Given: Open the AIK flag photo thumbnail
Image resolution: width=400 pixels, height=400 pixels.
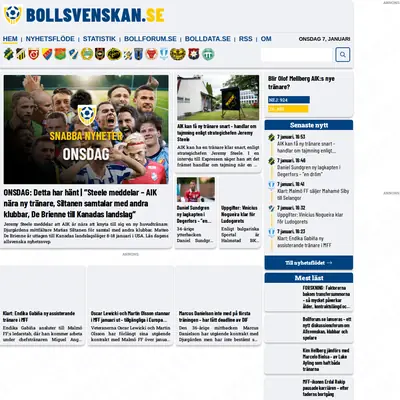Looking at the screenshot, I should pyautogui.click(x=218, y=97).
